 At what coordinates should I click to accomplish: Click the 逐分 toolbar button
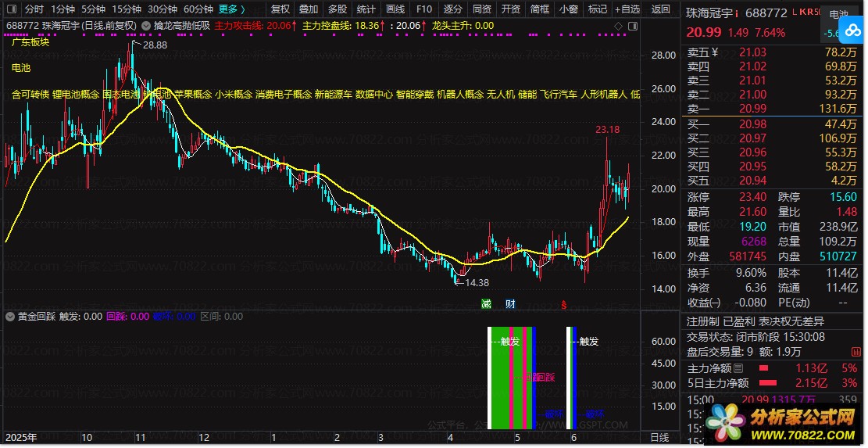[453, 9]
